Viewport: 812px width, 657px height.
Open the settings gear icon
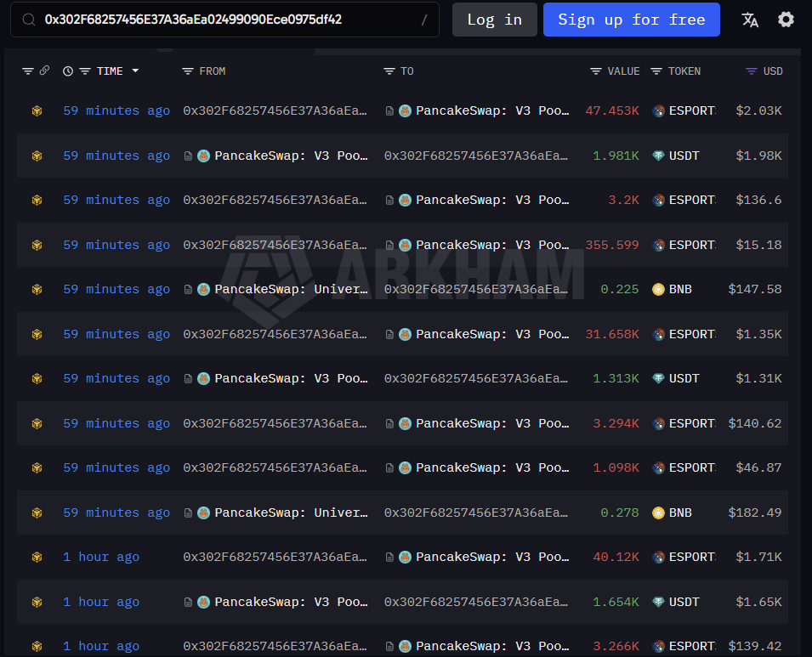tap(786, 20)
